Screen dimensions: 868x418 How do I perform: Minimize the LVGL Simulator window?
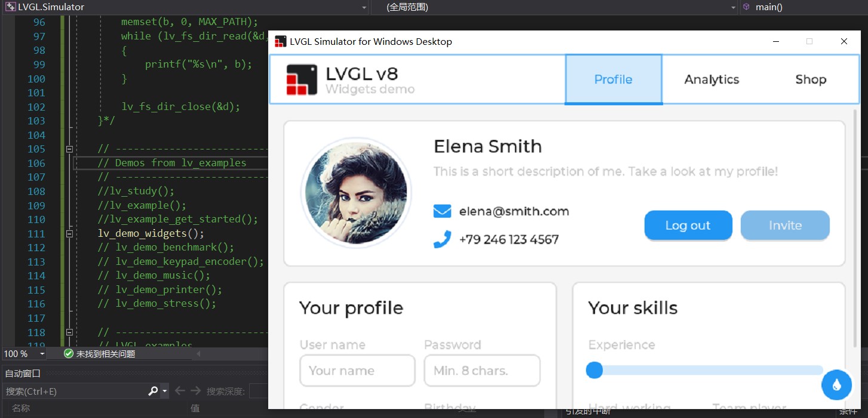775,41
